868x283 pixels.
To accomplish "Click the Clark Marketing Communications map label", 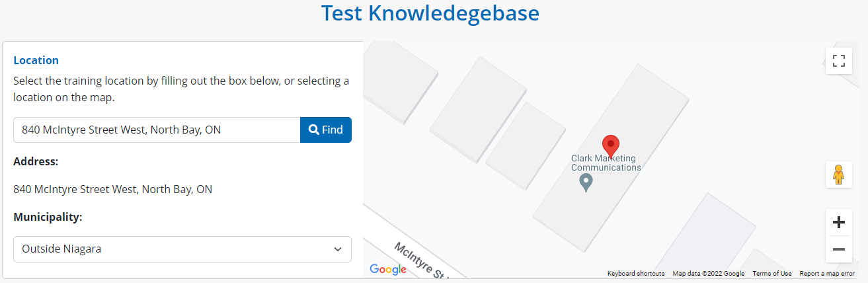I will click(x=606, y=163).
